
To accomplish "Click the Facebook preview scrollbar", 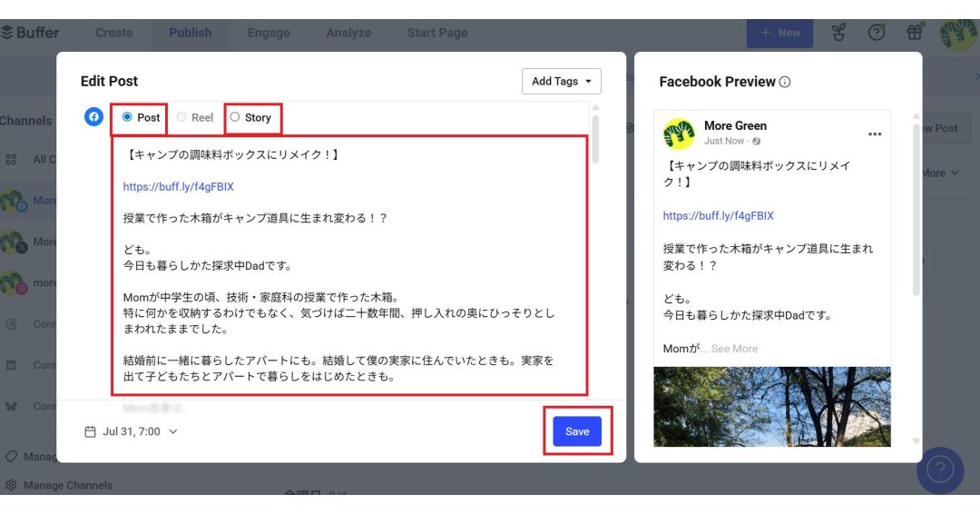I will 916,210.
